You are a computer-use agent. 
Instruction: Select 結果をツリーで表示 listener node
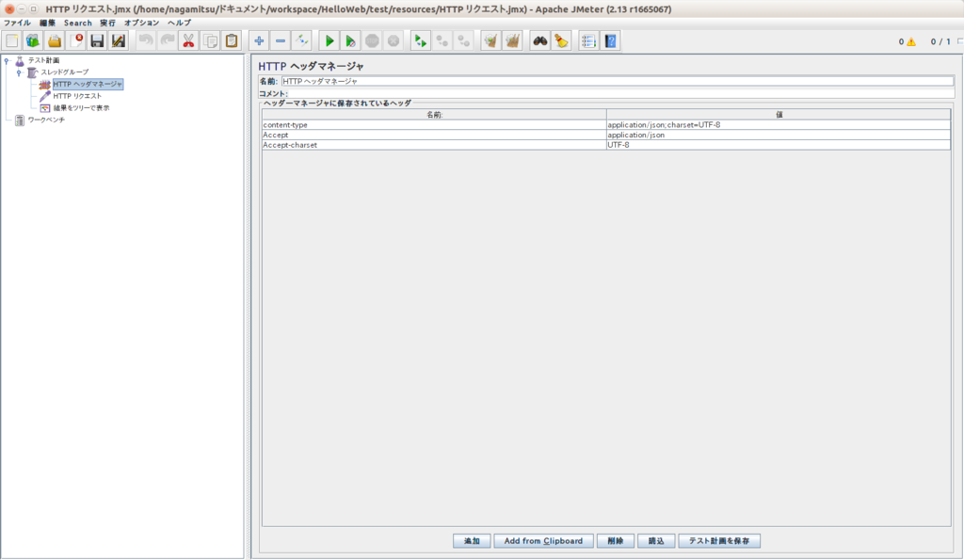click(81, 107)
